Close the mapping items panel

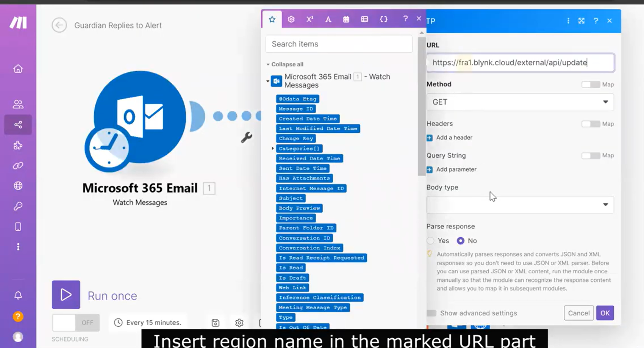coord(419,18)
